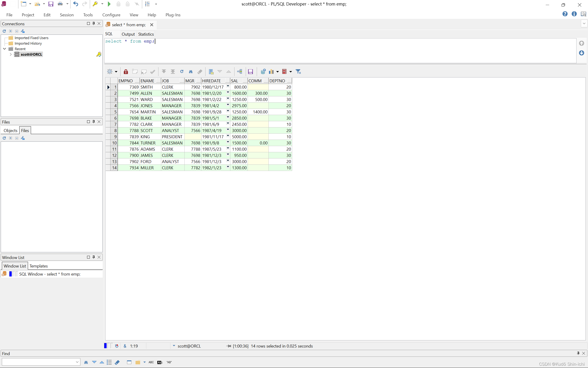The width and height of the screenshot is (588, 368).
Task: Toggle "AB" search option in Find bar
Action: pyautogui.click(x=169, y=362)
